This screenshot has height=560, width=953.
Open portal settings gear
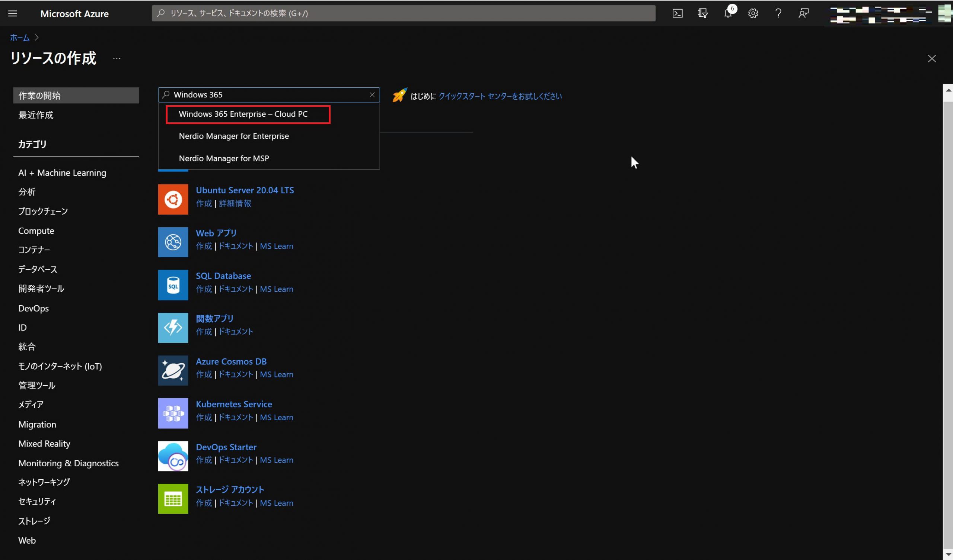coord(753,14)
